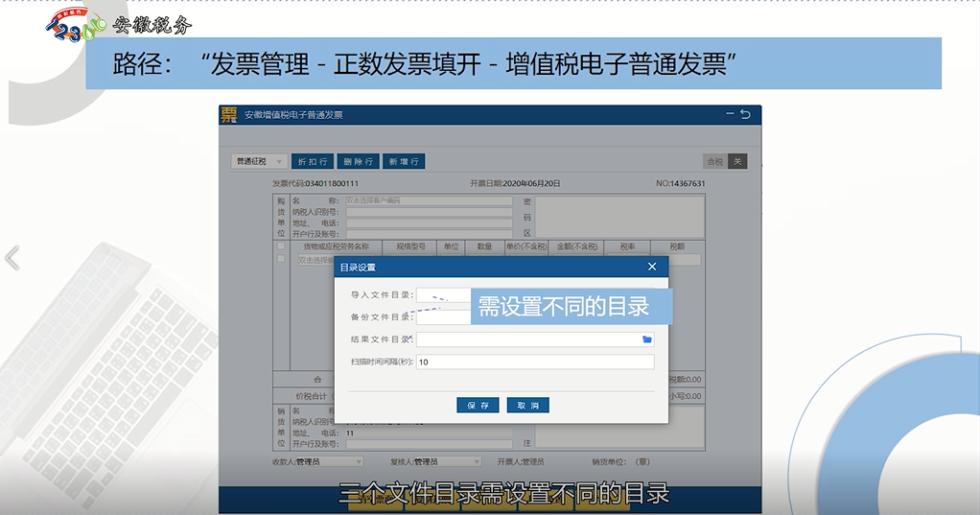
Task: Click the 数量 column header
Action: click(x=484, y=246)
